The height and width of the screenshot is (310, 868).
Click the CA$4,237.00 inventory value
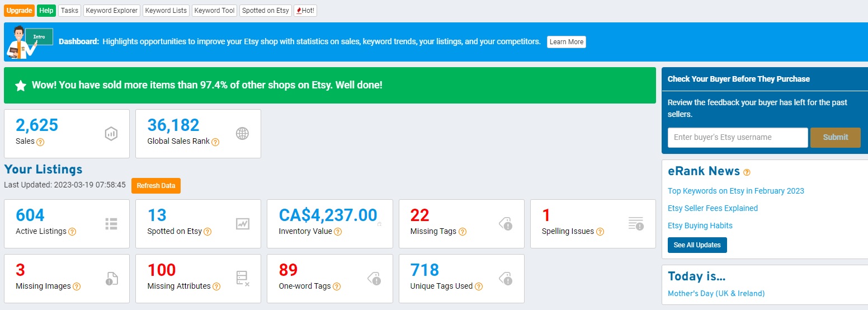[328, 215]
